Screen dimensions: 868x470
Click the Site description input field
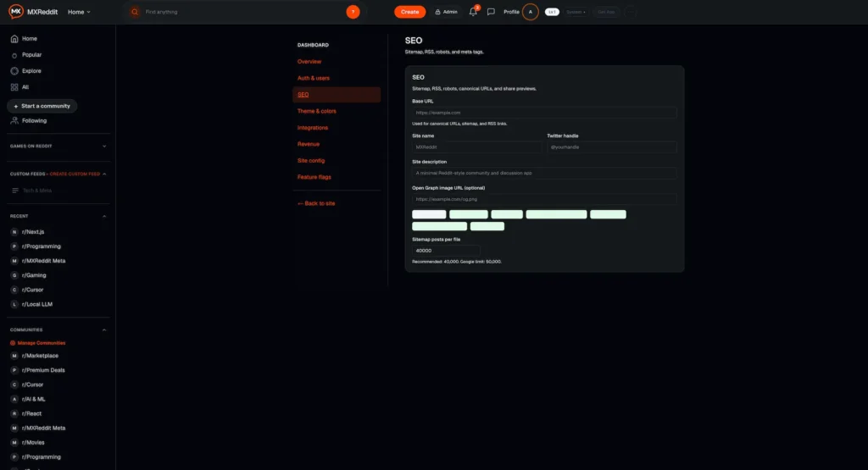point(544,173)
